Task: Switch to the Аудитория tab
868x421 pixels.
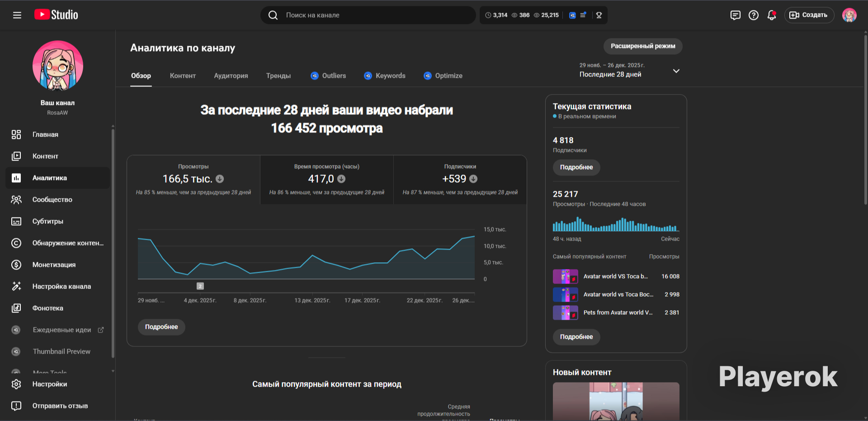Action: click(x=231, y=76)
